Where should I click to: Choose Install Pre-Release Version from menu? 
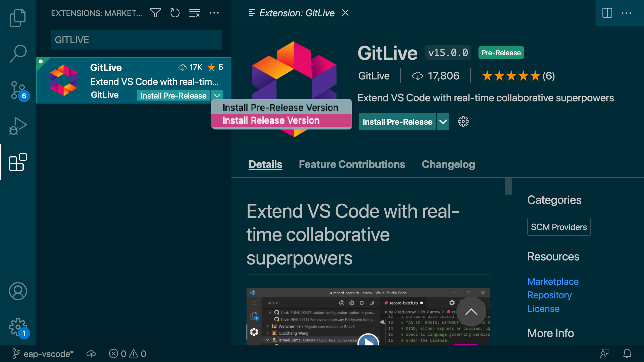click(x=281, y=108)
